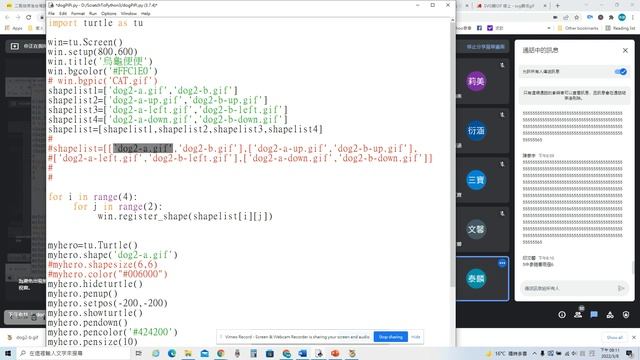Open the Chrome profile avatar
The height and width of the screenshot is (360, 640).
point(622,17)
